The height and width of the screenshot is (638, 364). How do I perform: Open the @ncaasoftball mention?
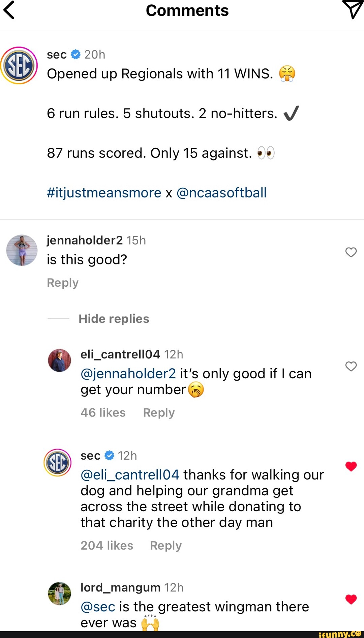tap(221, 193)
